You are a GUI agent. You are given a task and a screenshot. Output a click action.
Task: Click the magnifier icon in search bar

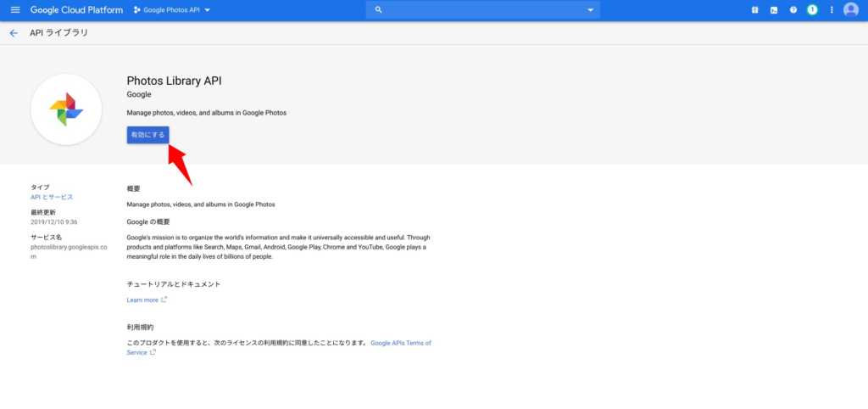click(378, 10)
